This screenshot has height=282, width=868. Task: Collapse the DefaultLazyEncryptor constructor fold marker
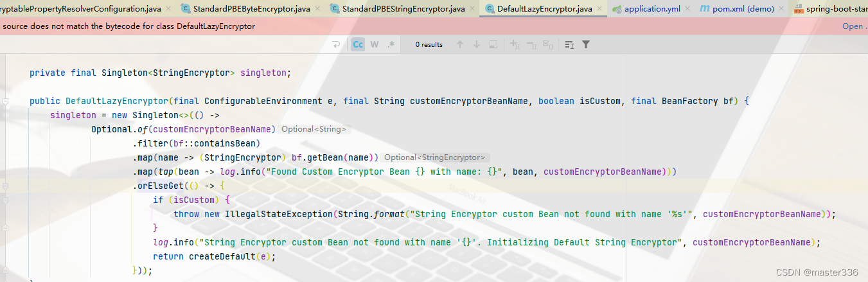coord(5,101)
